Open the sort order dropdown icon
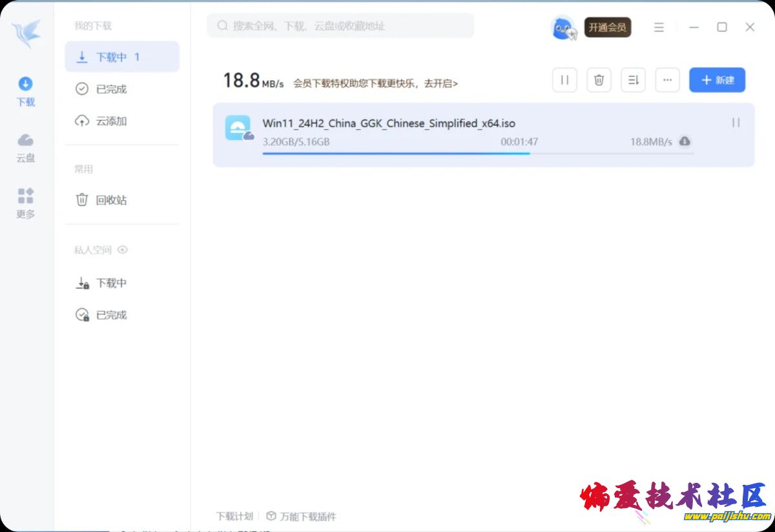775x532 pixels. coord(633,80)
